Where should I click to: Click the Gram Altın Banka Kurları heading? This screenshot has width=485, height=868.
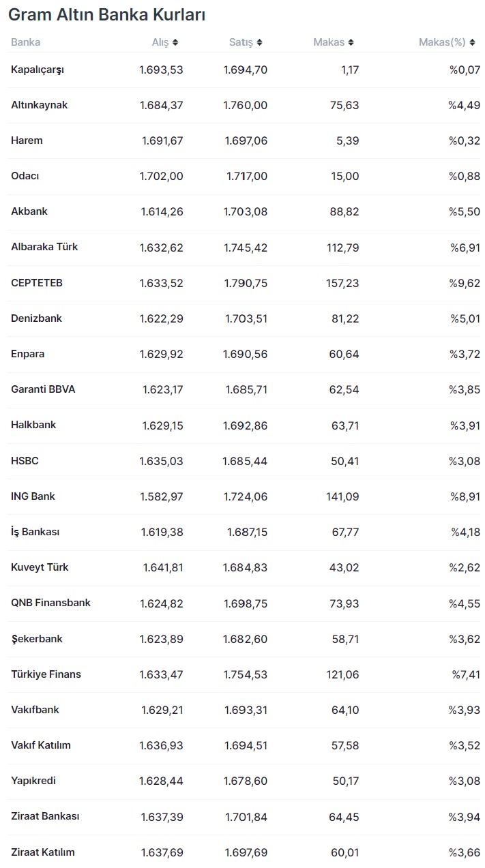pos(106,15)
